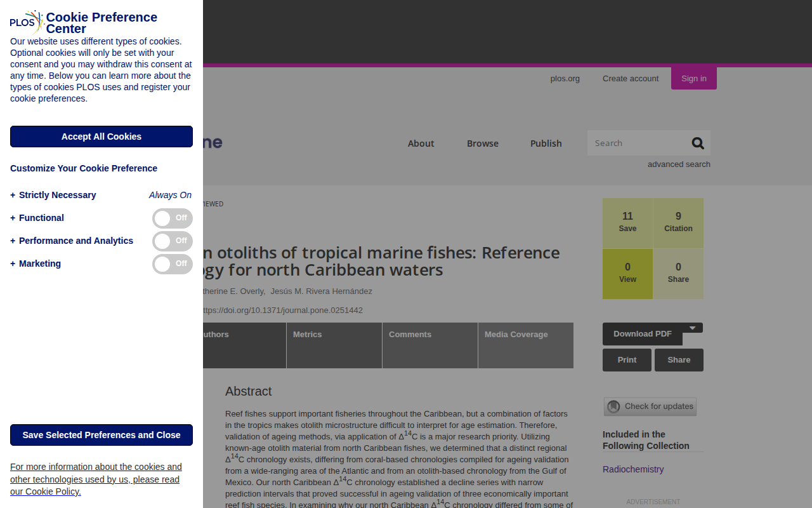Viewport: 812px width, 508px height.
Task: Expand the Functional cookie section
Action: (x=37, y=218)
